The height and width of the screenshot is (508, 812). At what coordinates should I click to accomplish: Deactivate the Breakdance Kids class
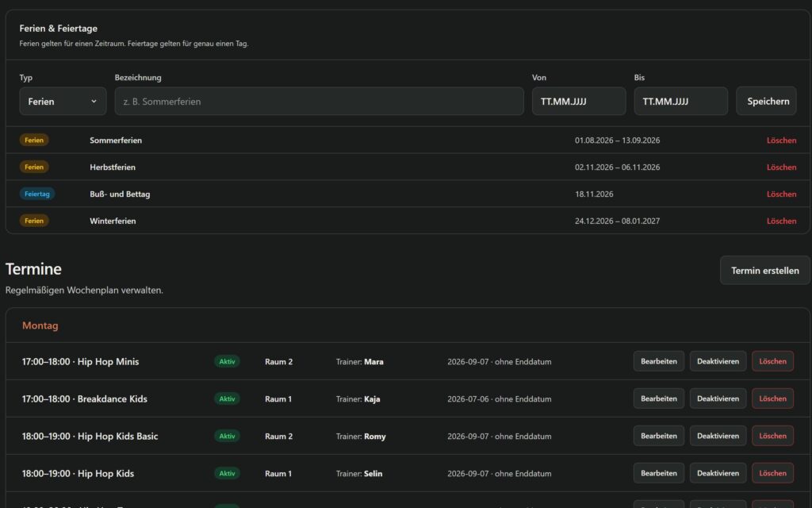tap(718, 398)
